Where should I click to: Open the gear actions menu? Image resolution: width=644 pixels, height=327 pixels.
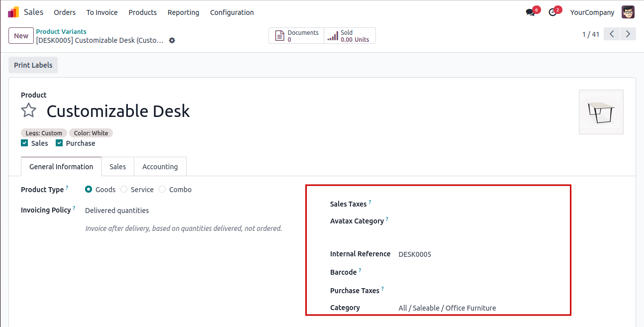172,40
